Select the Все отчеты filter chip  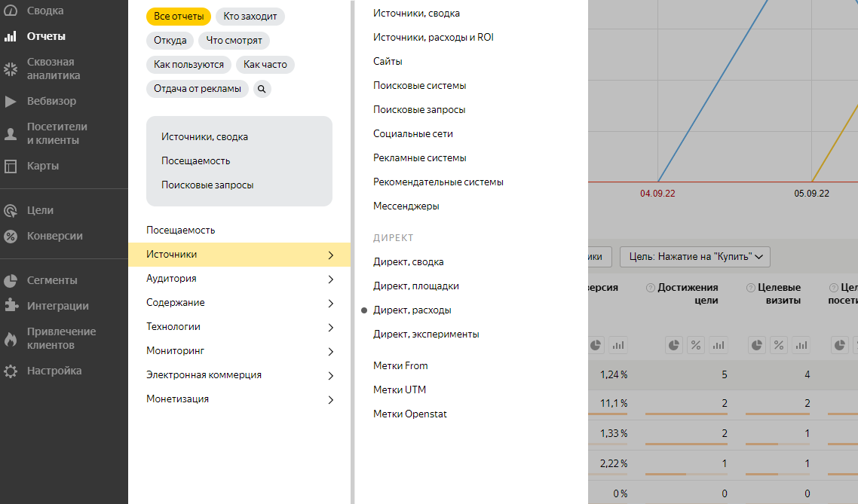178,17
